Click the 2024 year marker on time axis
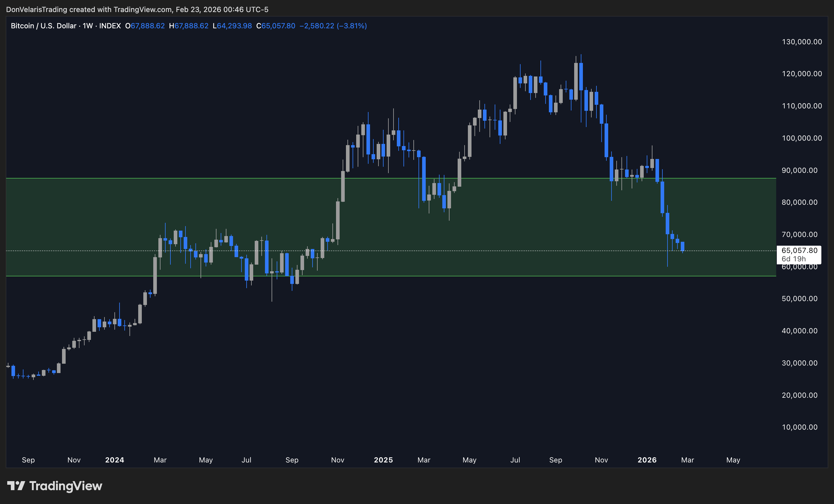The width and height of the screenshot is (834, 504). tap(114, 460)
